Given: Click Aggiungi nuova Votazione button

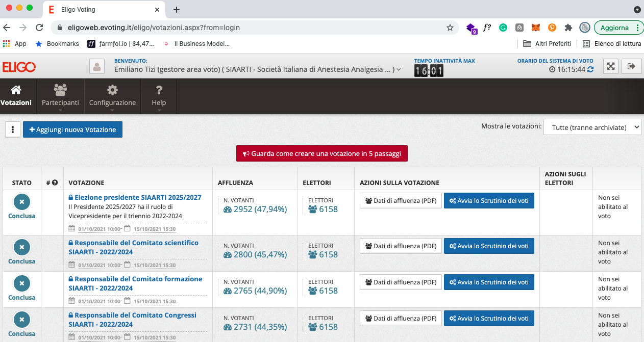Looking at the screenshot, I should point(72,129).
